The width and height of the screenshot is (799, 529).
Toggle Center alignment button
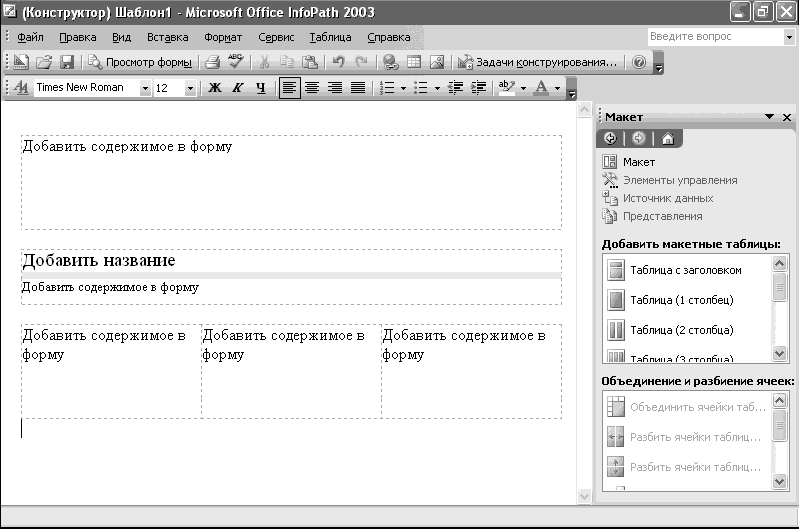(x=312, y=88)
